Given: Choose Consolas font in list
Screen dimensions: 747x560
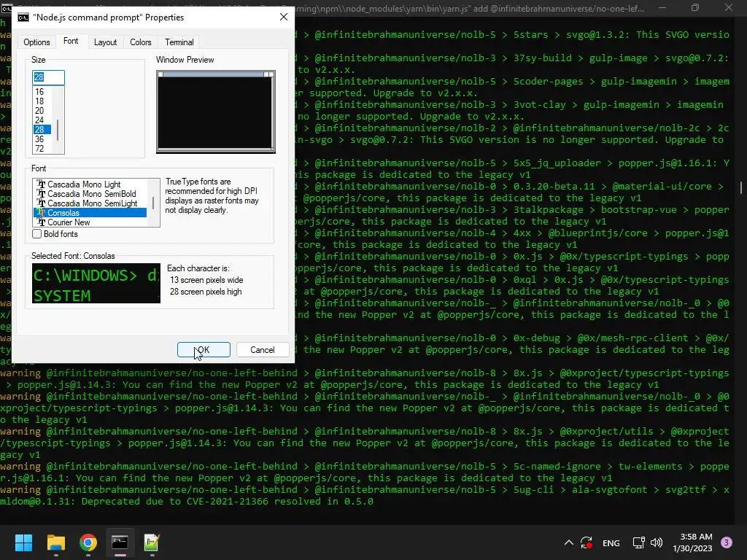Looking at the screenshot, I should click(x=90, y=213).
